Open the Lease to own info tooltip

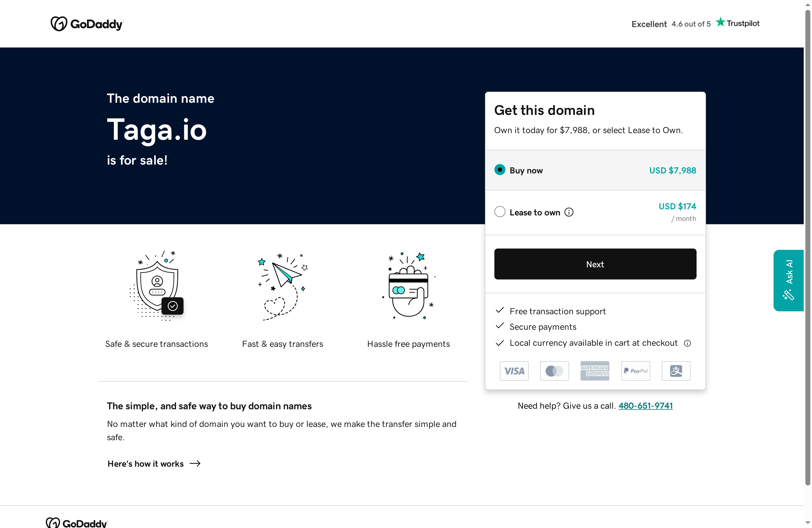569,212
